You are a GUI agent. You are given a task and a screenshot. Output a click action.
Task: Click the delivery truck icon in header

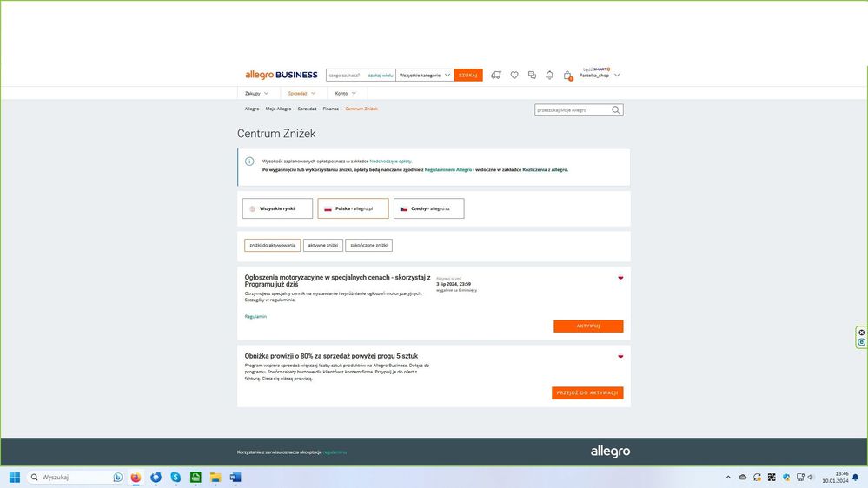tap(496, 76)
